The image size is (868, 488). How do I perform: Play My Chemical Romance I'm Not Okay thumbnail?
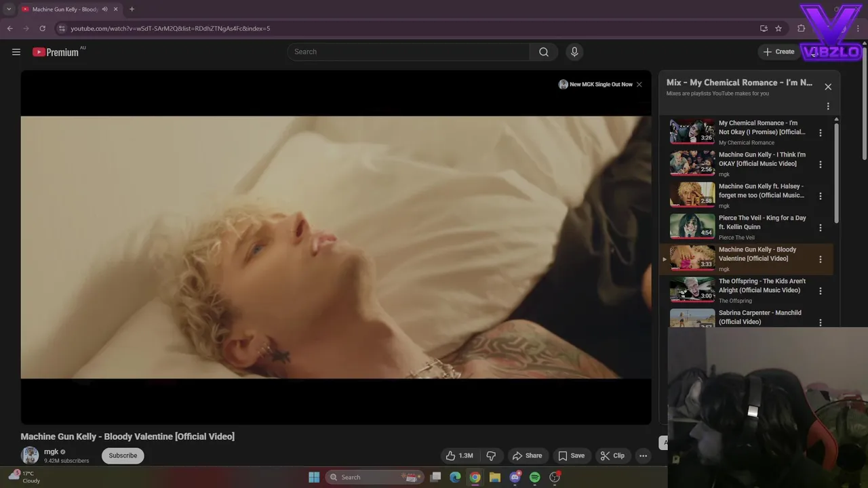(692, 131)
